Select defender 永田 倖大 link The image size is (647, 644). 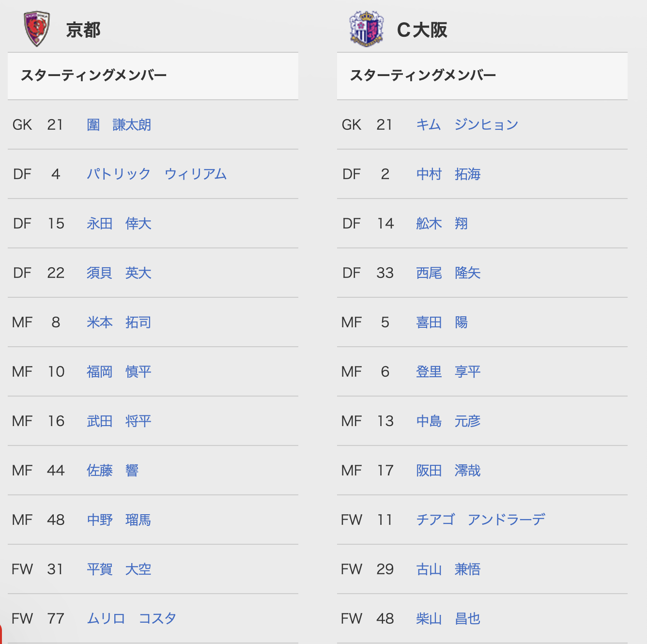pyautogui.click(x=119, y=224)
